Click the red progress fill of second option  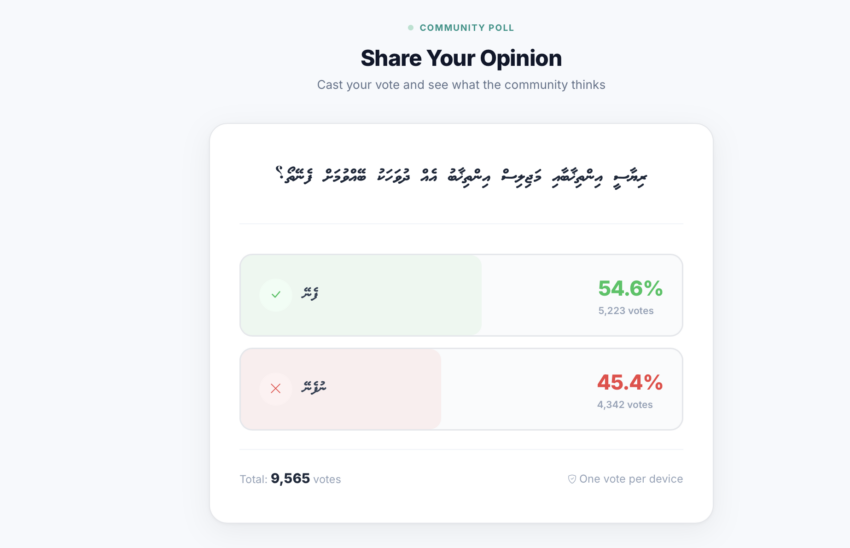(380, 412)
